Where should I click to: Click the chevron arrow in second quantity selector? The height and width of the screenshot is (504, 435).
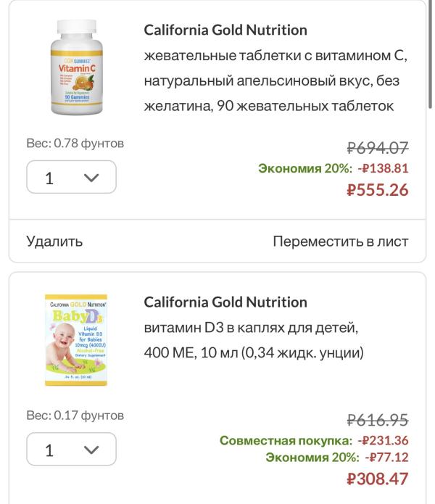tap(91, 450)
